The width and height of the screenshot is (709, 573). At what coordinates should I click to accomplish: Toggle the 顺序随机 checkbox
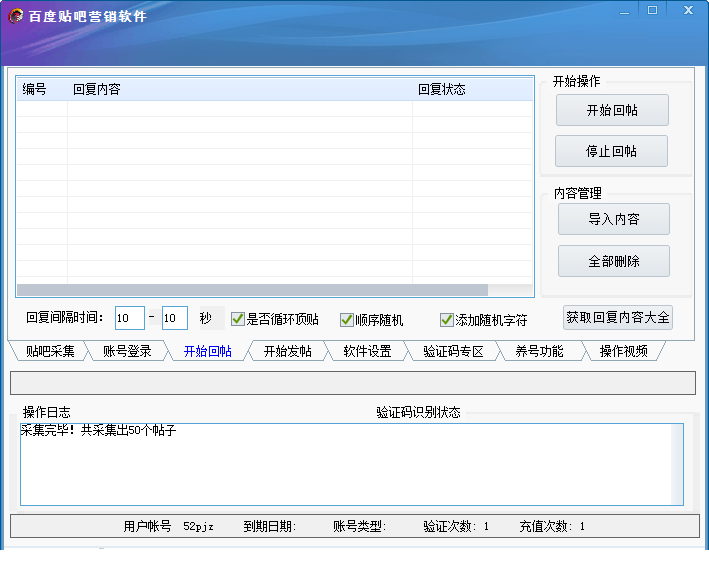click(x=347, y=320)
